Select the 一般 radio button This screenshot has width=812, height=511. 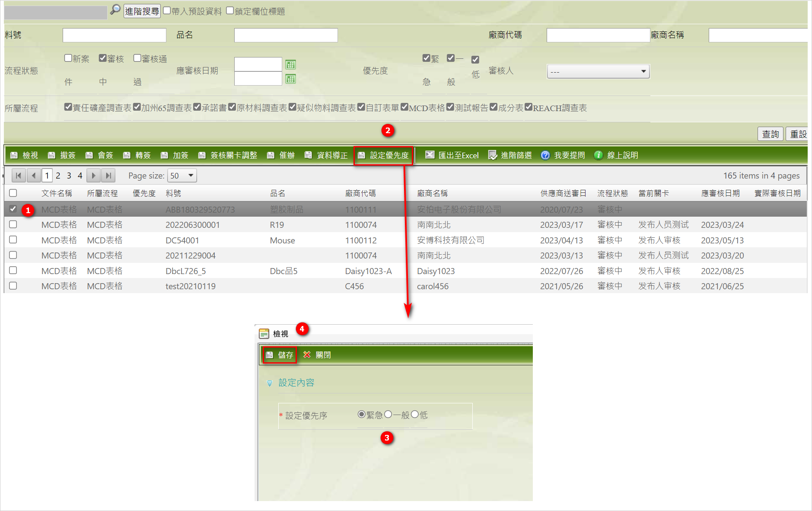(388, 414)
